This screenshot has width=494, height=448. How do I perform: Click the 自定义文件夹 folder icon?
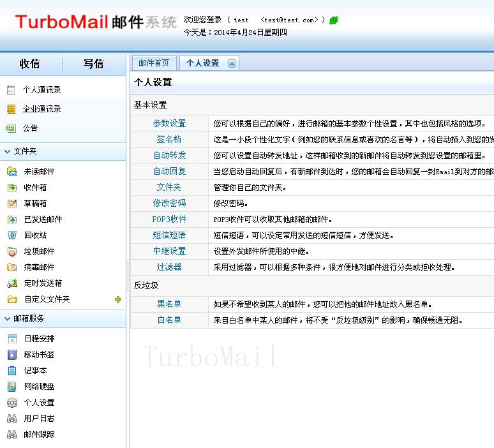12,299
